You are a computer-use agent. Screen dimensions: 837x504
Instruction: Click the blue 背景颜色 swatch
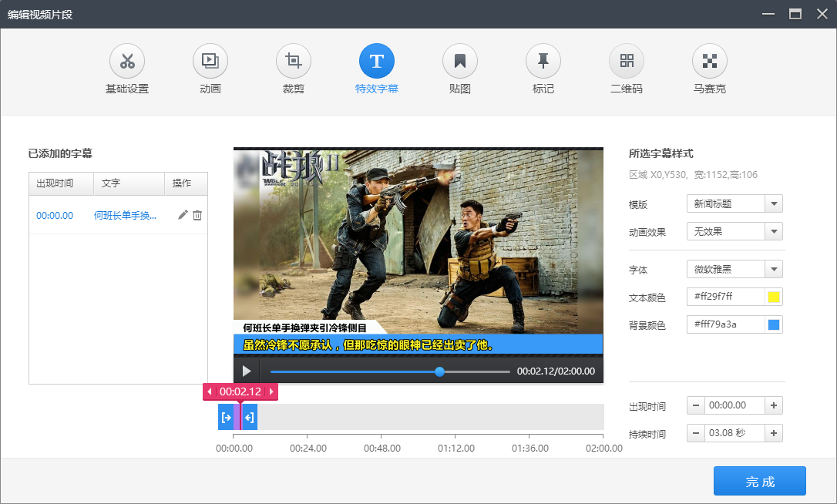(x=774, y=324)
